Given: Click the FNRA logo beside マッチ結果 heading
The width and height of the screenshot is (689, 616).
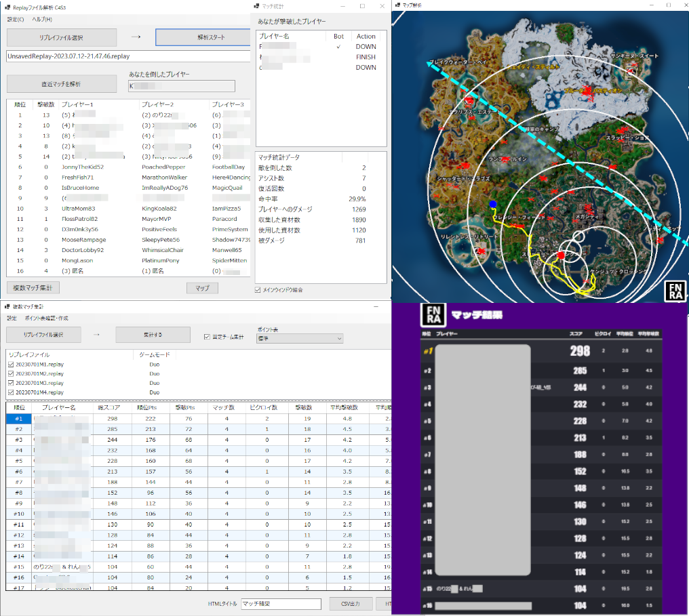Looking at the screenshot, I should 433,315.
